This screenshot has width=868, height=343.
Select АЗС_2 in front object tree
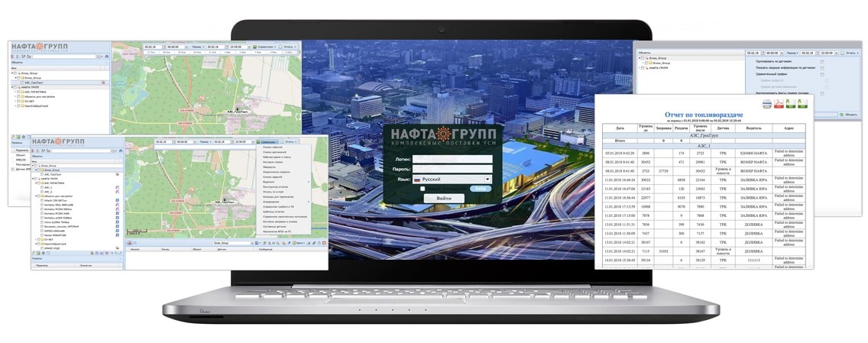pyautogui.click(x=48, y=192)
